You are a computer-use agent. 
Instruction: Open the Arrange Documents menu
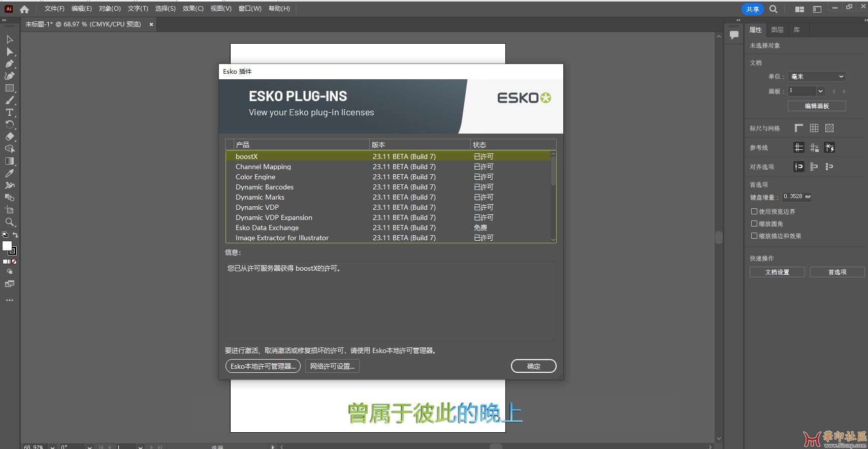(x=799, y=9)
